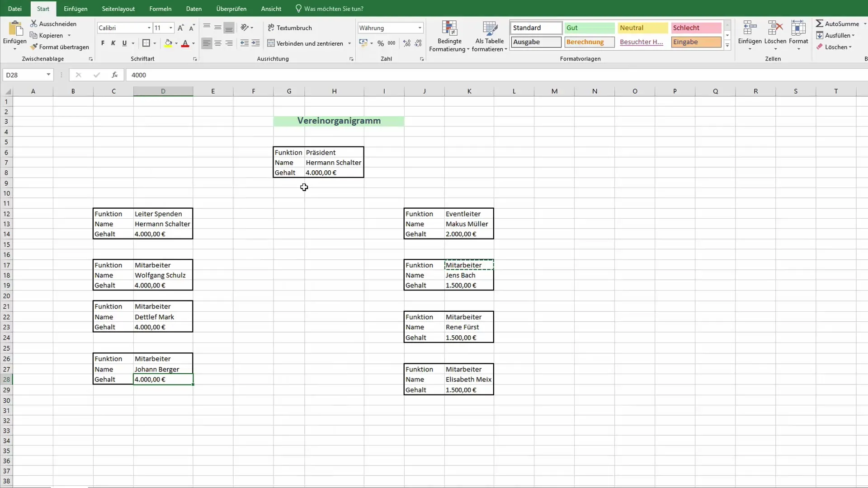The image size is (868, 488).
Task: Open Als Tabelle formatieren menu
Action: [x=489, y=36]
